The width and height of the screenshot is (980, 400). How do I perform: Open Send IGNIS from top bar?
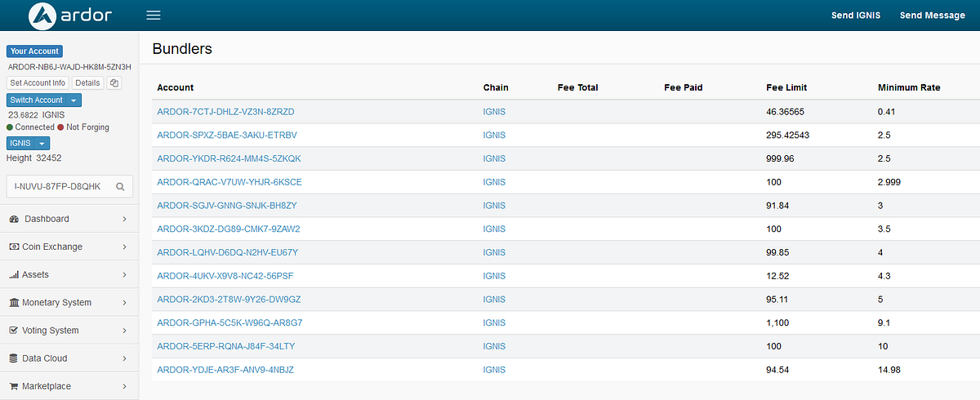point(856,16)
